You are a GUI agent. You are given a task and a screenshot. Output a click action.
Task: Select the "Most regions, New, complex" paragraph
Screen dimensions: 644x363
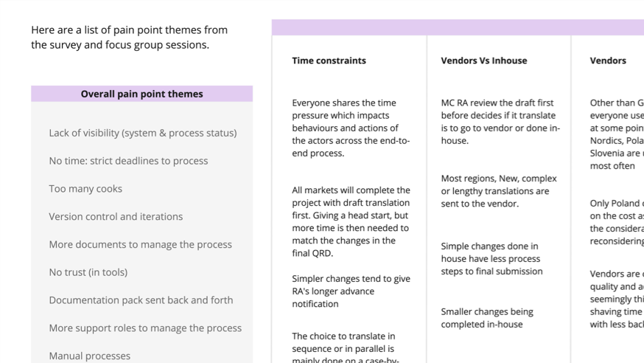click(499, 191)
